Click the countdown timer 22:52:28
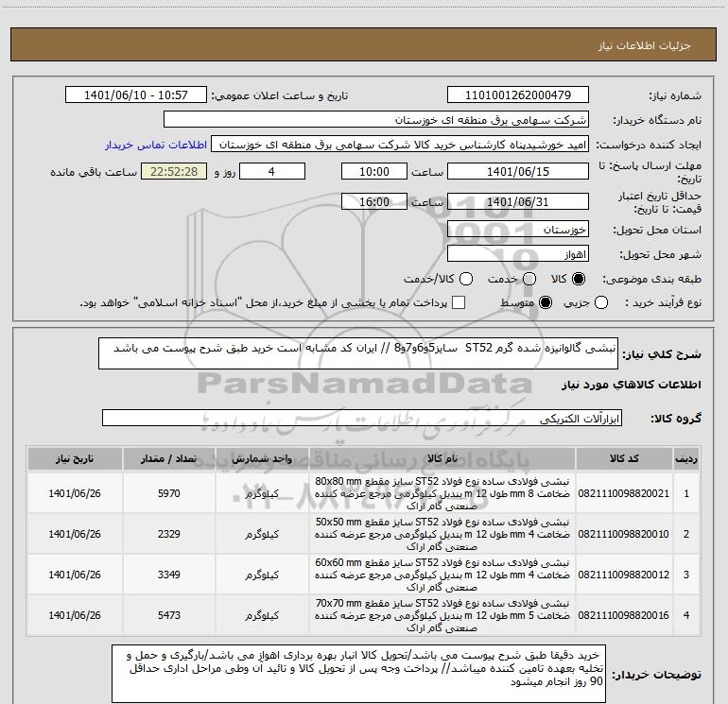728x704 pixels. (x=174, y=171)
